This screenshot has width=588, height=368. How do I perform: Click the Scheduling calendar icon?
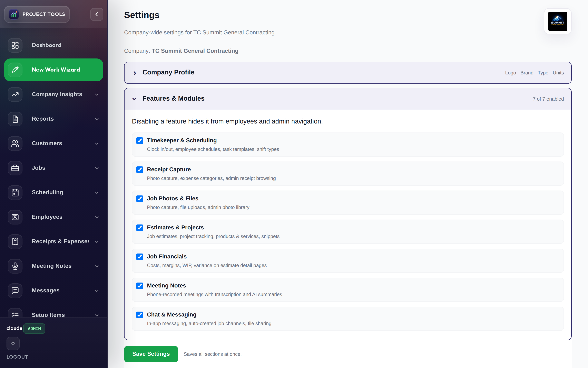coord(15,193)
